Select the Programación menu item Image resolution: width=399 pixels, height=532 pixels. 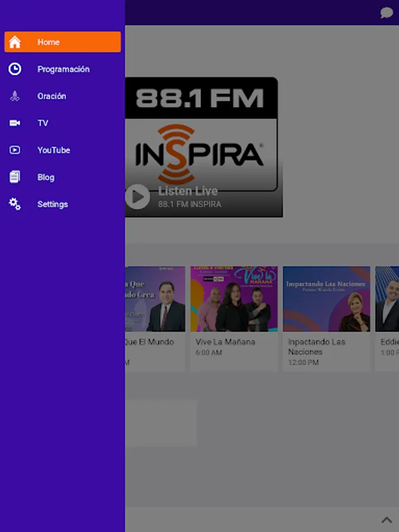pyautogui.click(x=63, y=69)
